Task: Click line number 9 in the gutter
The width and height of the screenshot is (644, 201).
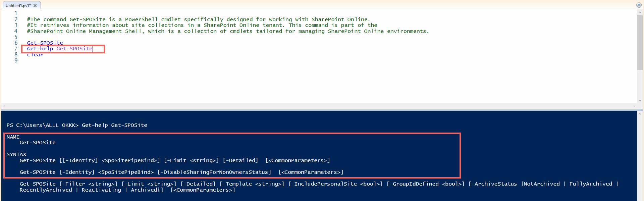Action: tap(16, 61)
